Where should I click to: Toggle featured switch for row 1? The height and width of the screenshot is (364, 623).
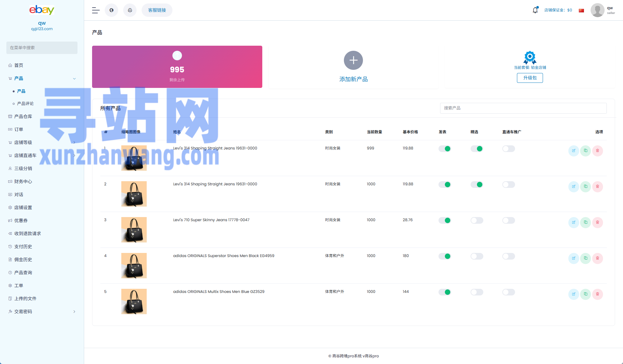tap(477, 149)
